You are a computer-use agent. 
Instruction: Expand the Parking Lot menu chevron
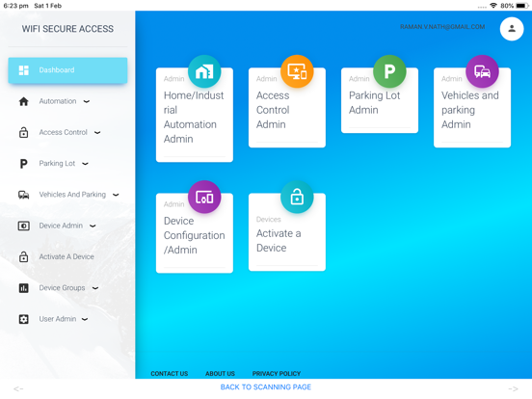point(85,164)
